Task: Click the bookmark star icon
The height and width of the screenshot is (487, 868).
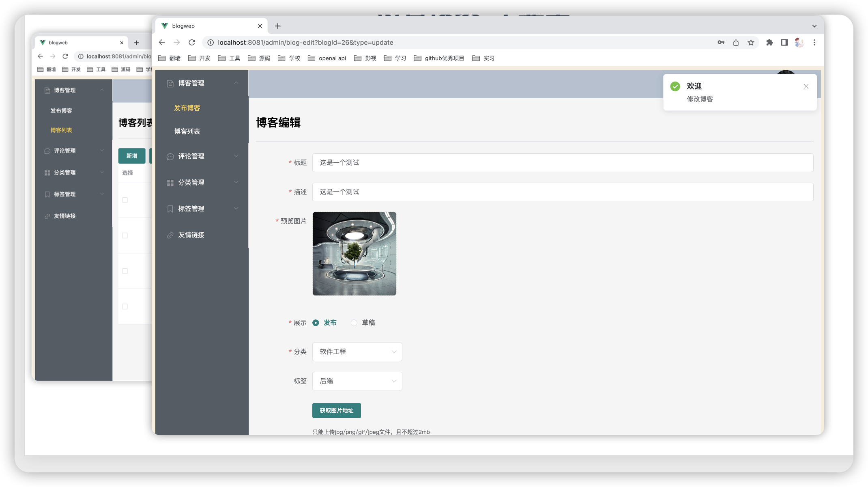Action: pos(751,42)
